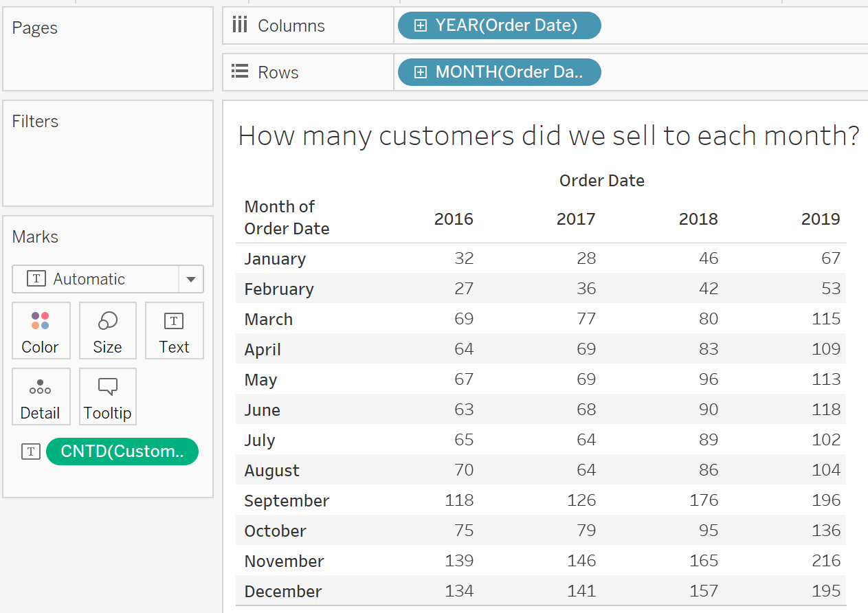Click the Rows shelf icon

click(239, 71)
